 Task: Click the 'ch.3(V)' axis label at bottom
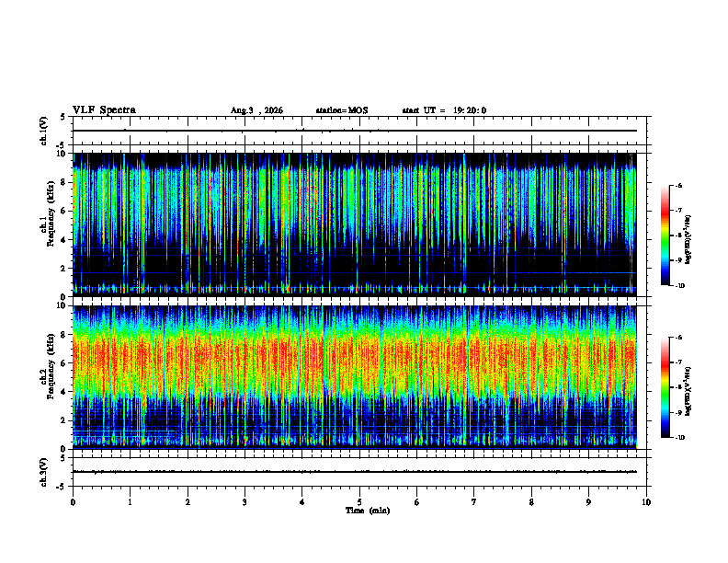(44, 472)
